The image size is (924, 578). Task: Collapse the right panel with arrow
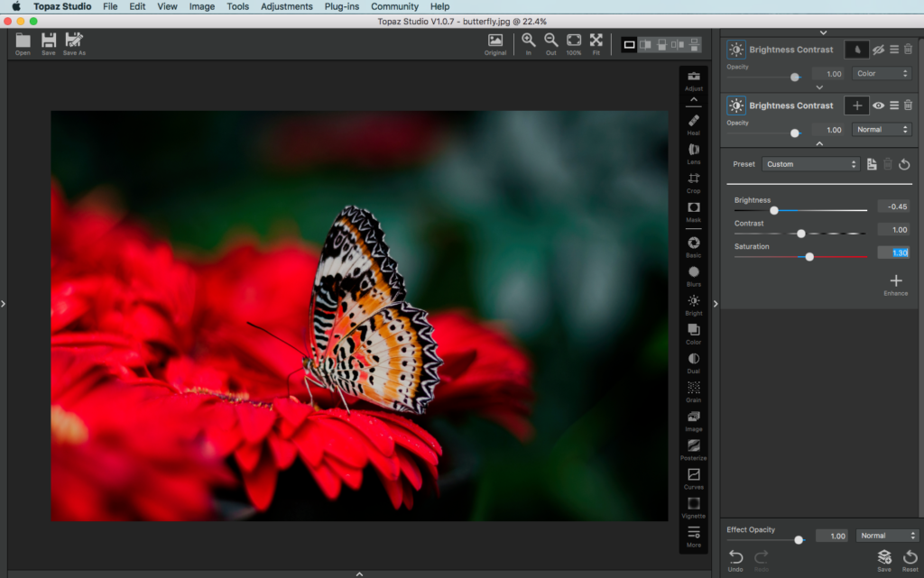(716, 304)
